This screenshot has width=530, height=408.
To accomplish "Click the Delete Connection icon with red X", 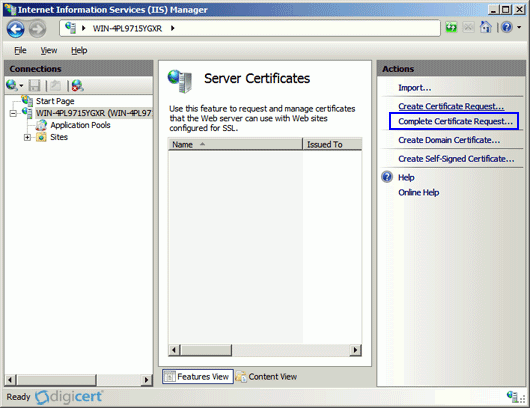I will click(77, 86).
